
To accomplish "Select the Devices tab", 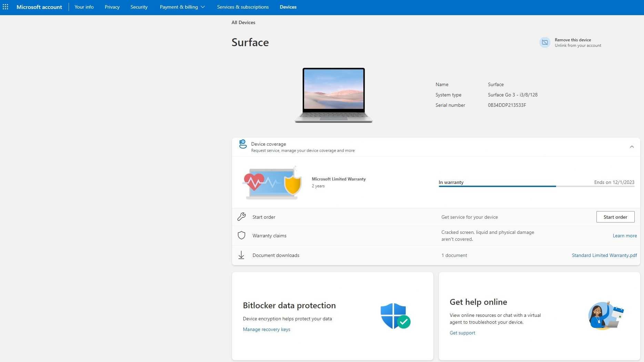I will click(x=288, y=7).
